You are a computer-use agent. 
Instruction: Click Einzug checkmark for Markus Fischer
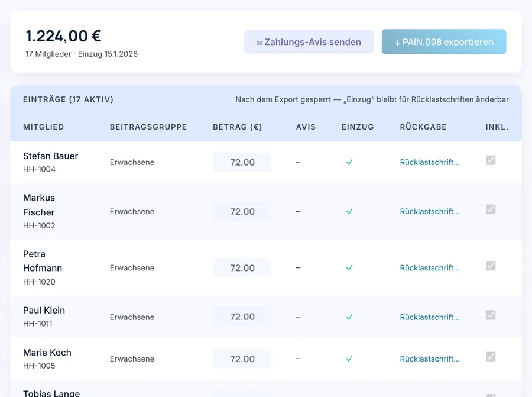tap(349, 211)
